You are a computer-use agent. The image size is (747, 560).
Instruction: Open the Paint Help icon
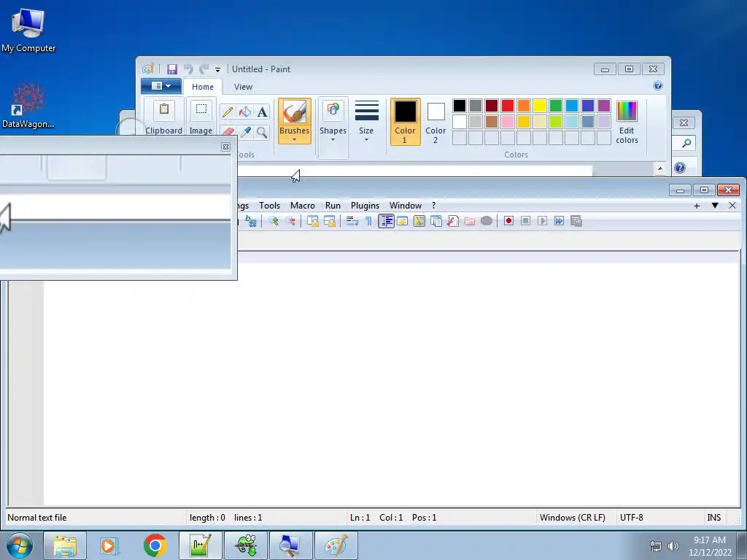pos(658,86)
